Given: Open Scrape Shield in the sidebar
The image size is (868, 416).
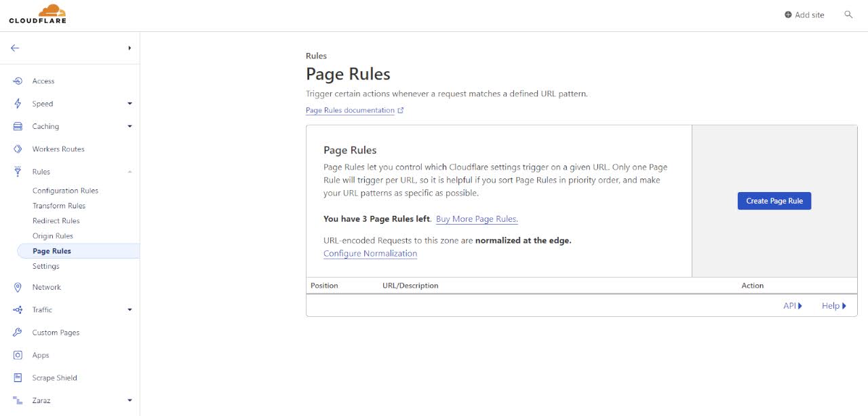Looking at the screenshot, I should [x=55, y=378].
